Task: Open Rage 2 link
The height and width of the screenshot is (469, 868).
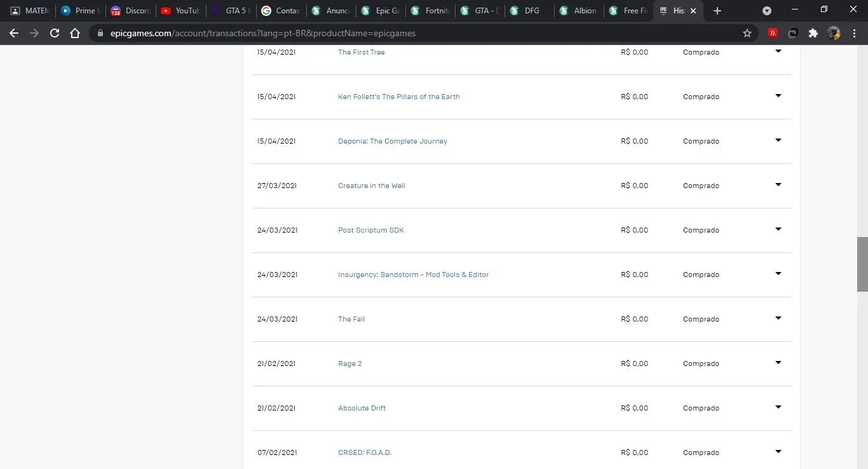Action: (349, 364)
